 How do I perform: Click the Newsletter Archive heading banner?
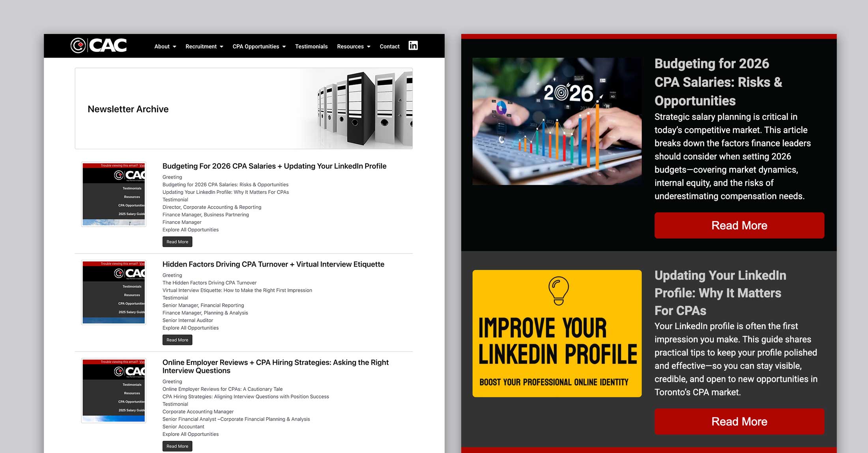244,109
